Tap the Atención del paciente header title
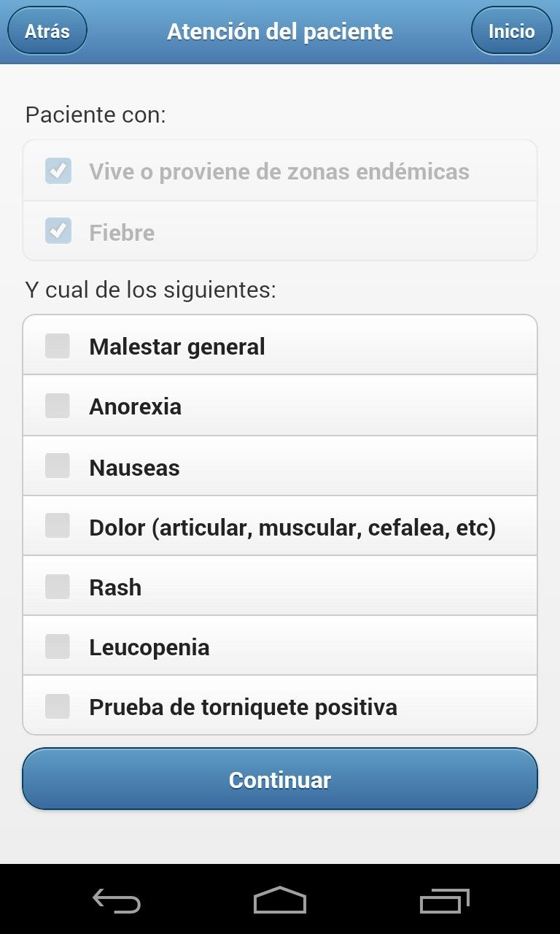This screenshot has width=560, height=934. tap(280, 32)
